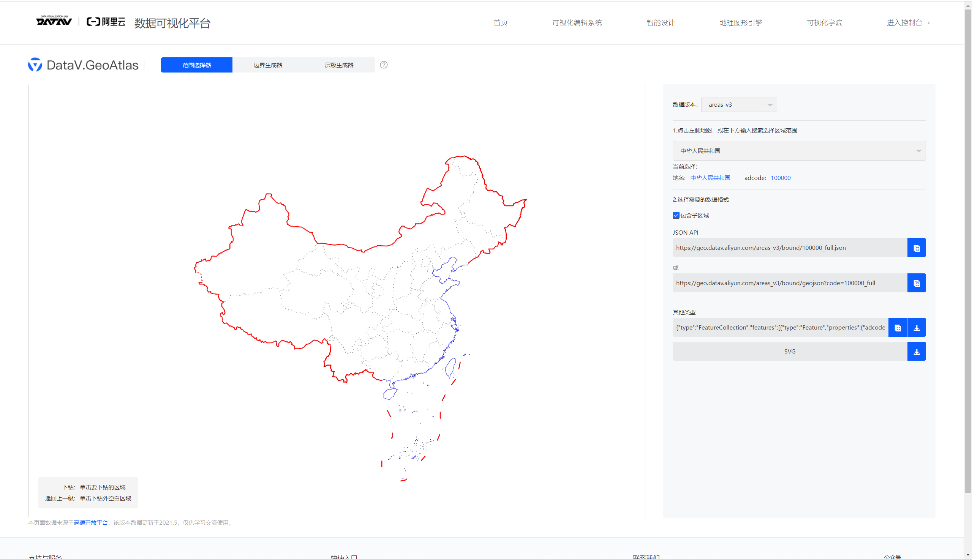Click the Aliyun logo
The height and width of the screenshot is (560, 972).
[106, 22]
